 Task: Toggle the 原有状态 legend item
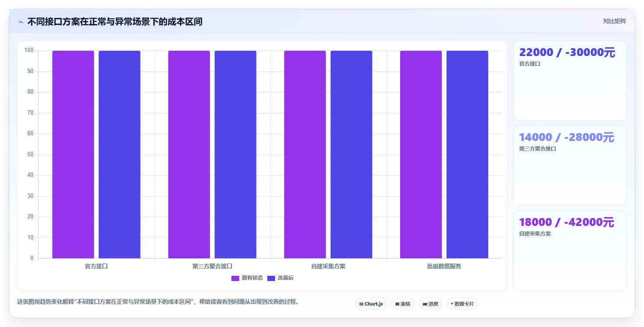[x=247, y=278]
